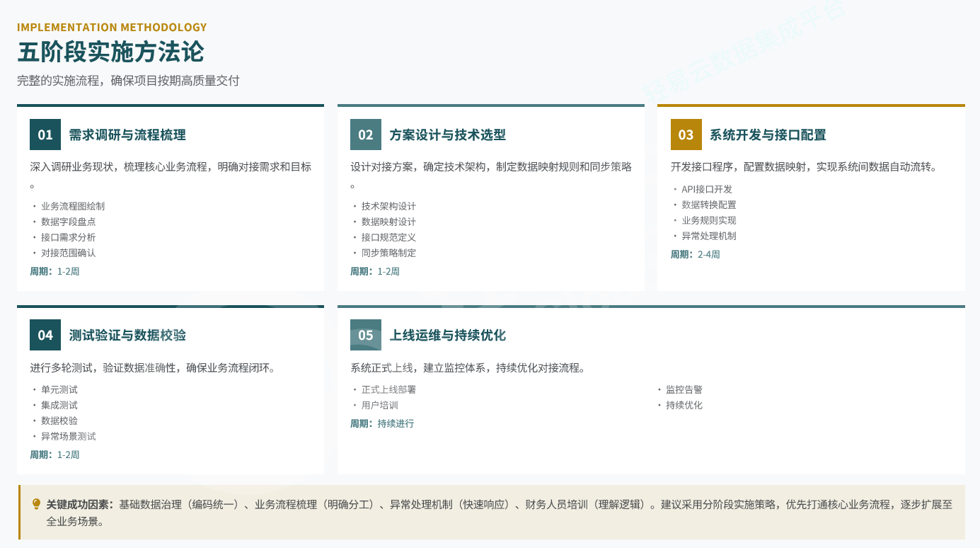This screenshot has height=548, width=980.
Task: Click the 上线运维与持续优化 card title
Action: point(447,335)
